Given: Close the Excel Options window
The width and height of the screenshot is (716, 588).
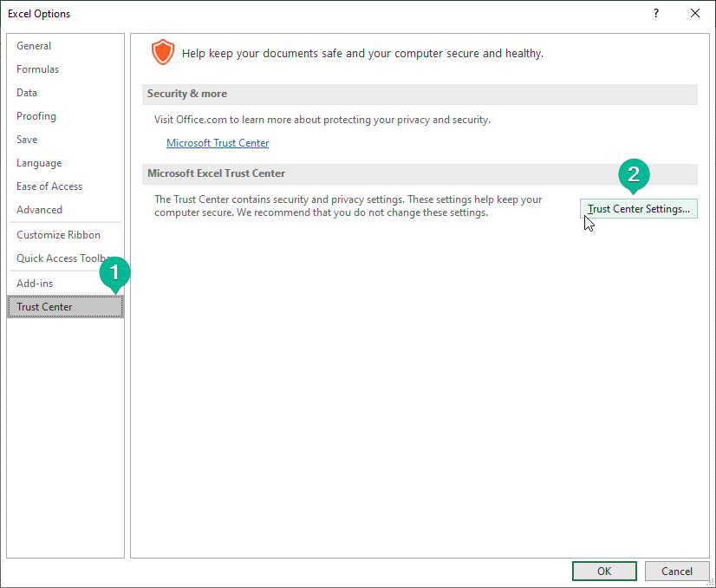Looking at the screenshot, I should (695, 13).
